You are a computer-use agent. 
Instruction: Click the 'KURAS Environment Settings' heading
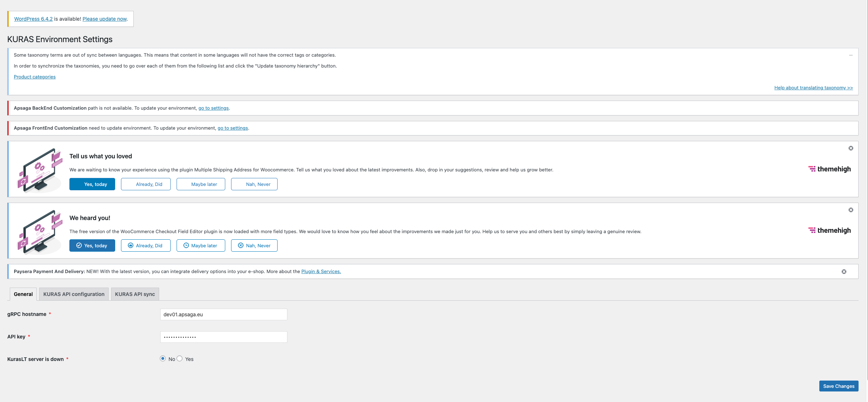[60, 39]
